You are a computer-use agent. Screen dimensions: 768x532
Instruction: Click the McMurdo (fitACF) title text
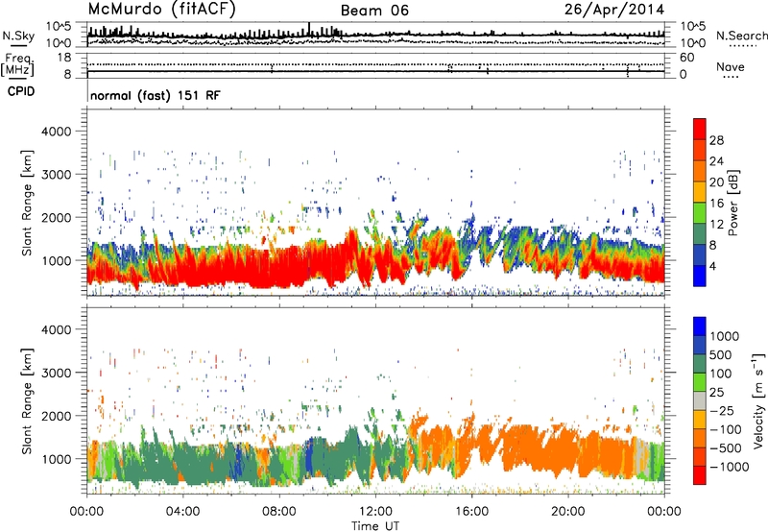click(161, 10)
